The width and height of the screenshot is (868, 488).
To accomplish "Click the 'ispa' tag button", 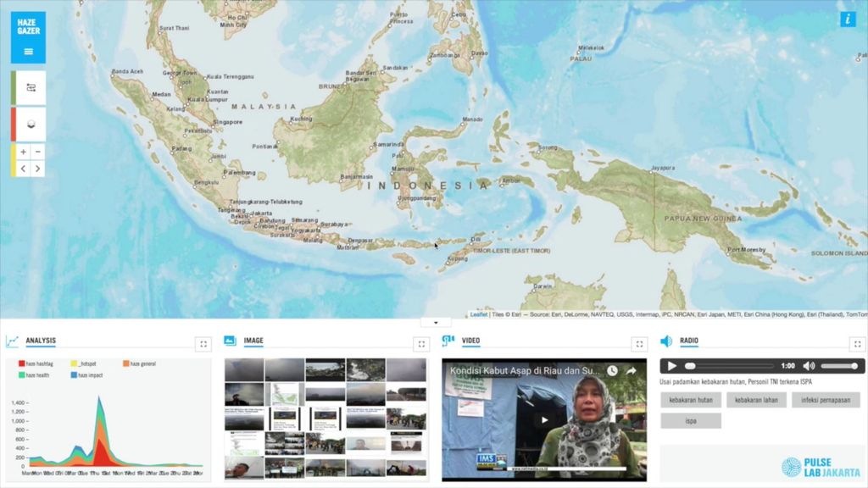I will tap(690, 421).
